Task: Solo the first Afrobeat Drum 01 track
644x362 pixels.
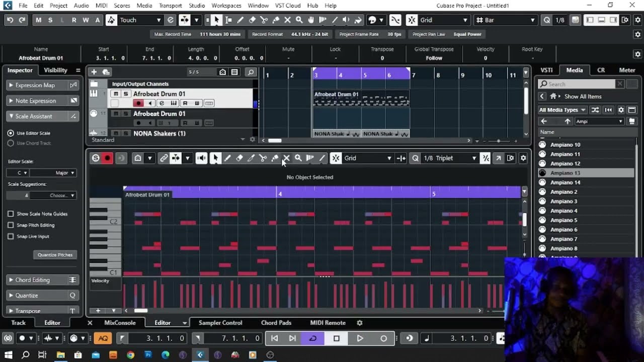Action: click(126, 94)
